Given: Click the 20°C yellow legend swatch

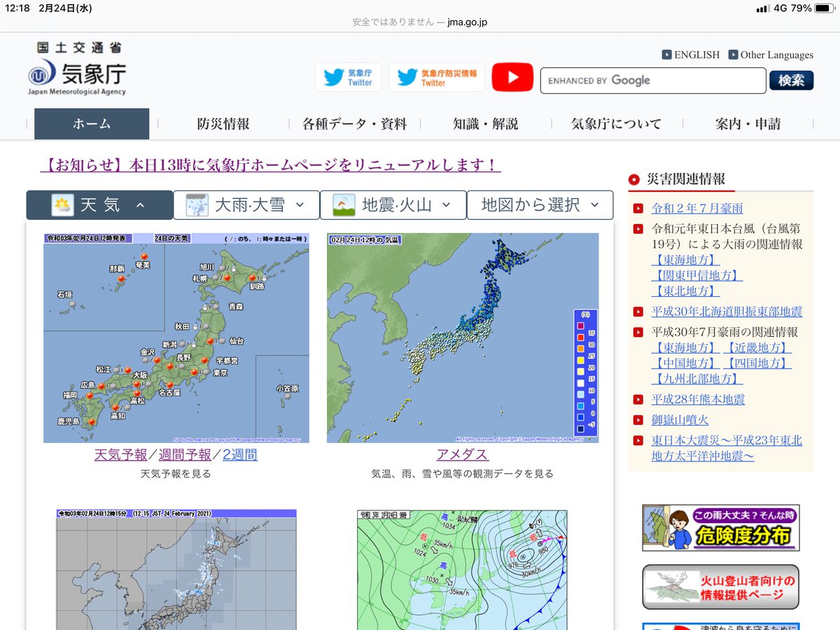Looking at the screenshot, I should [x=581, y=360].
